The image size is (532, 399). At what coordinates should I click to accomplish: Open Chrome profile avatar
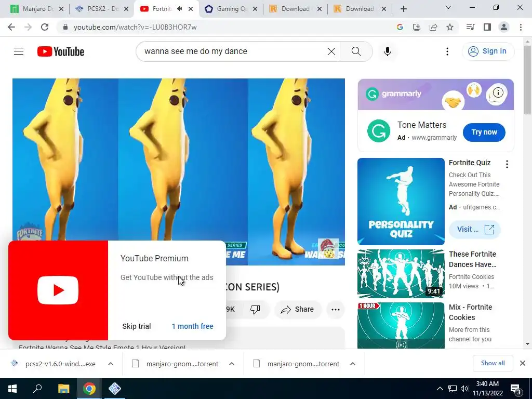click(504, 27)
